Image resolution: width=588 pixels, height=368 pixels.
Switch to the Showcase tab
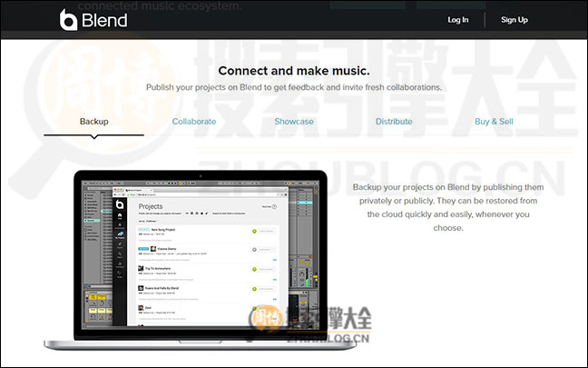point(294,122)
